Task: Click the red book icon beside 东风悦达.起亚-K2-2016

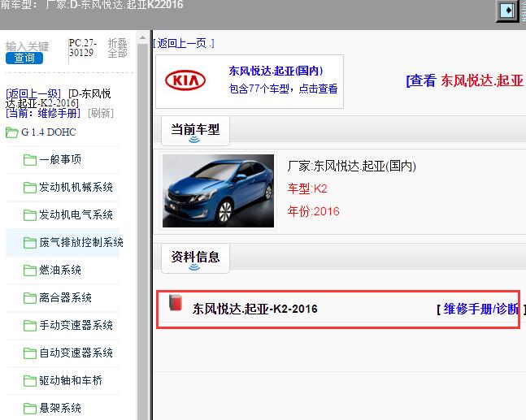Action: click(x=175, y=303)
